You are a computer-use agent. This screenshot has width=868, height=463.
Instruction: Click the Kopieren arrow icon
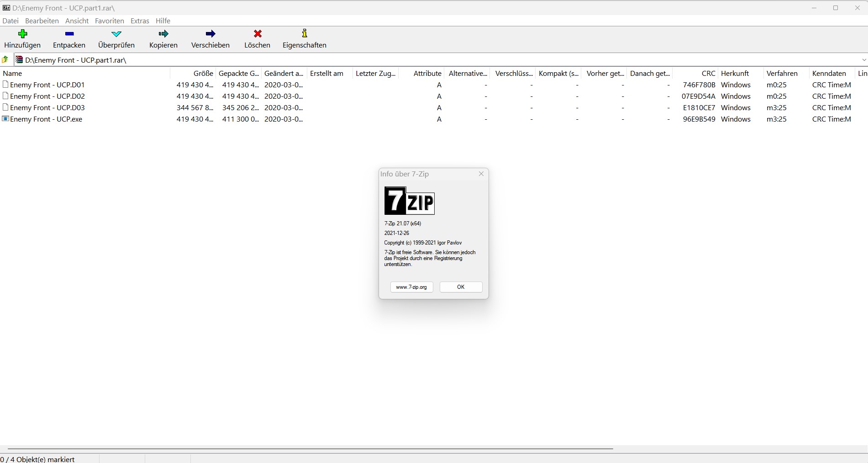[x=163, y=34]
